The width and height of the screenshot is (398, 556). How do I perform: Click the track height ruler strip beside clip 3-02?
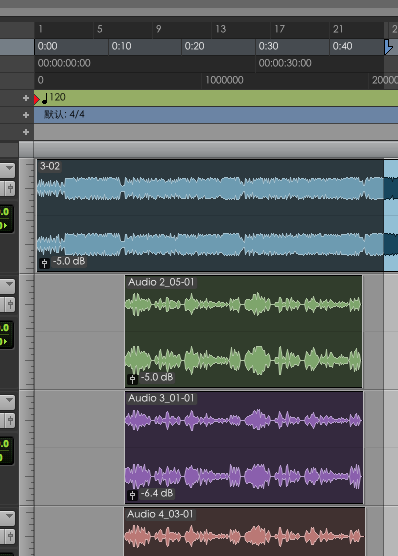(x=27, y=216)
